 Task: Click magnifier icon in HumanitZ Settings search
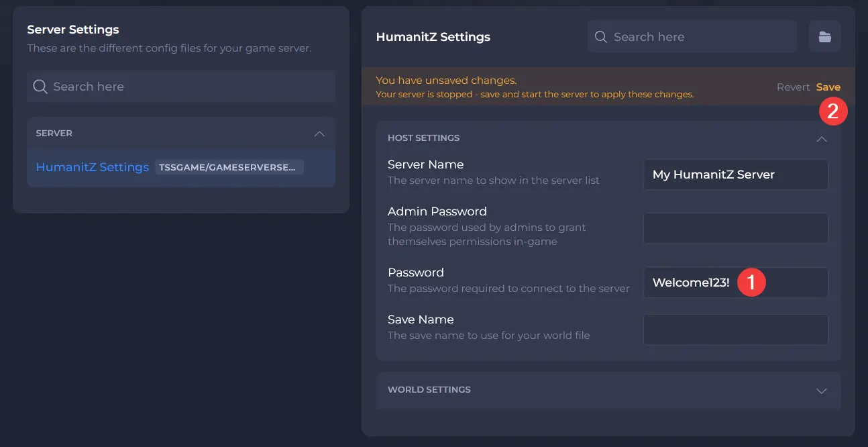tap(601, 37)
